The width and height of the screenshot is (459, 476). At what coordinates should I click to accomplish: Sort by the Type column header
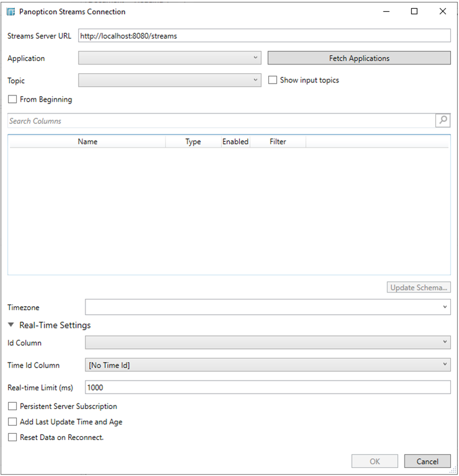click(193, 141)
